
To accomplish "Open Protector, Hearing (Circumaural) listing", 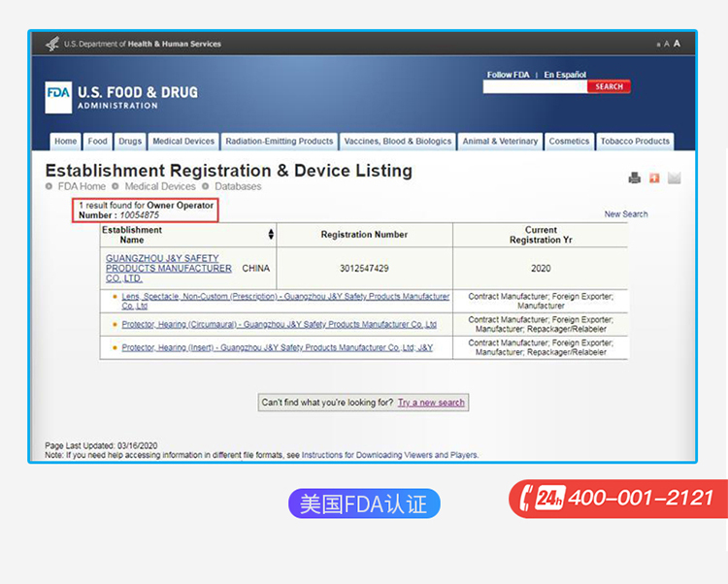I will tap(279, 324).
